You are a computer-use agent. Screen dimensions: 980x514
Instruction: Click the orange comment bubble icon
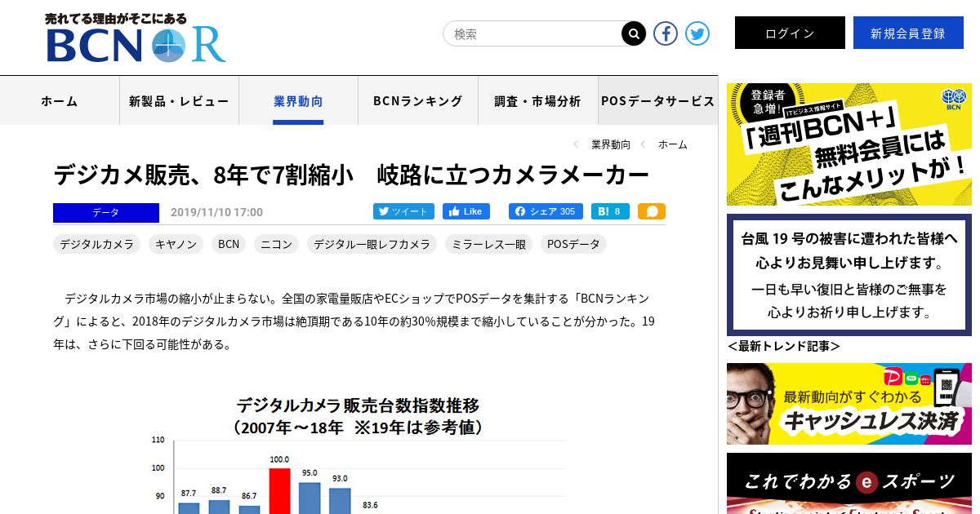click(652, 211)
